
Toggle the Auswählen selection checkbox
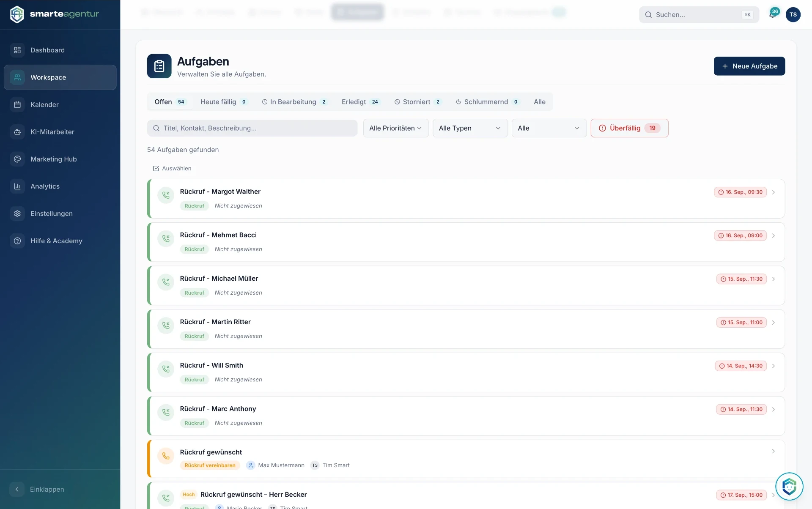point(156,169)
